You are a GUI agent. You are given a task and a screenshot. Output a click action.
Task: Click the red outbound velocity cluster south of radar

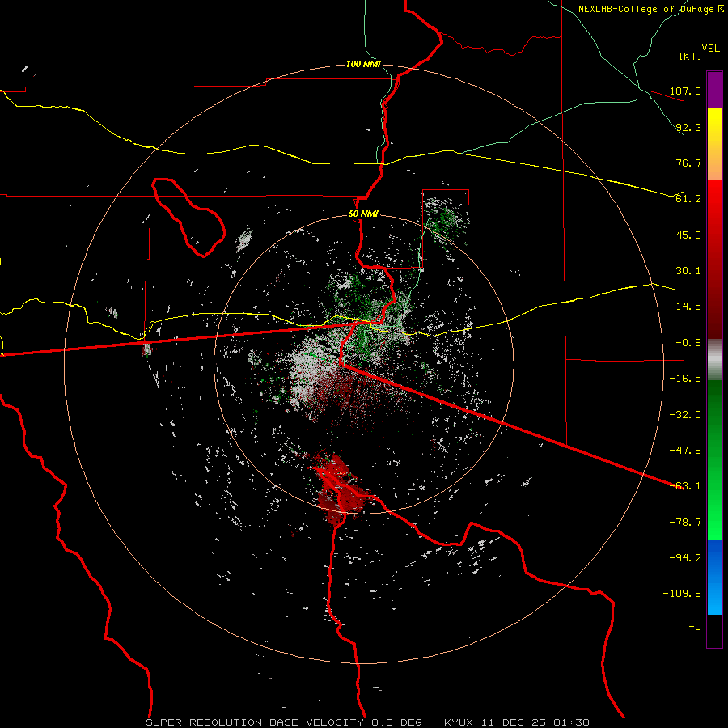tap(339, 490)
